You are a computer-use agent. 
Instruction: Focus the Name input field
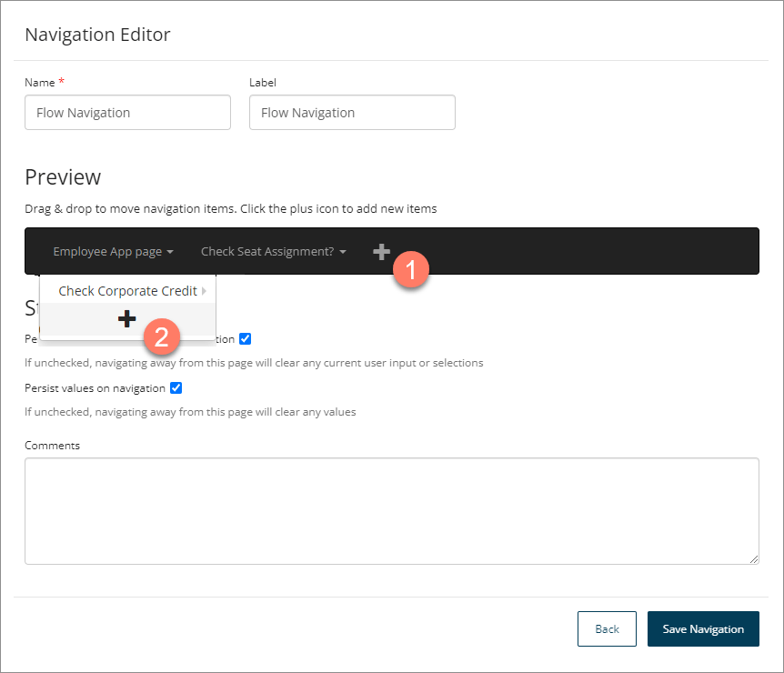coord(127,112)
